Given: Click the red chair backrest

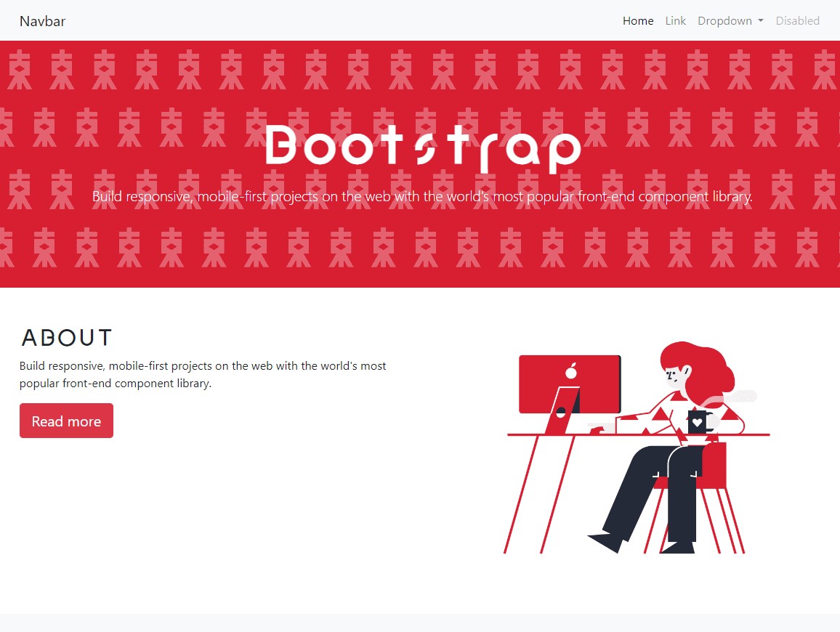Looking at the screenshot, I should pos(714,465).
